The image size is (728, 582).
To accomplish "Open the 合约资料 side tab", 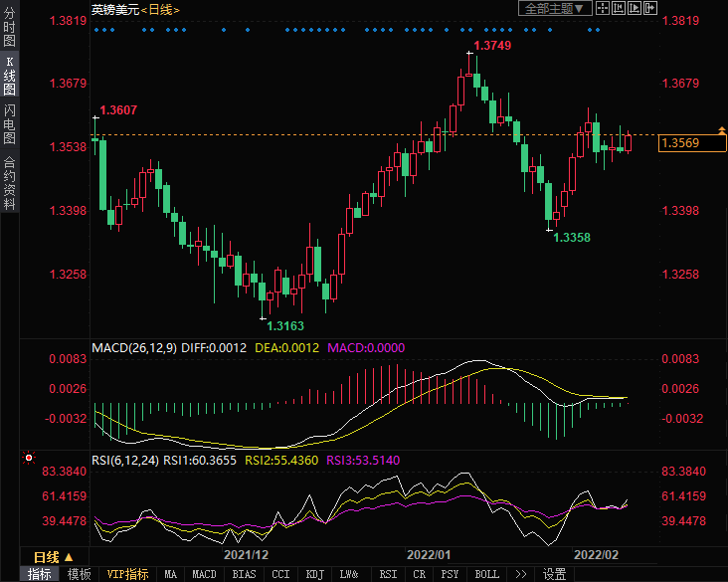I will pos(9,182).
